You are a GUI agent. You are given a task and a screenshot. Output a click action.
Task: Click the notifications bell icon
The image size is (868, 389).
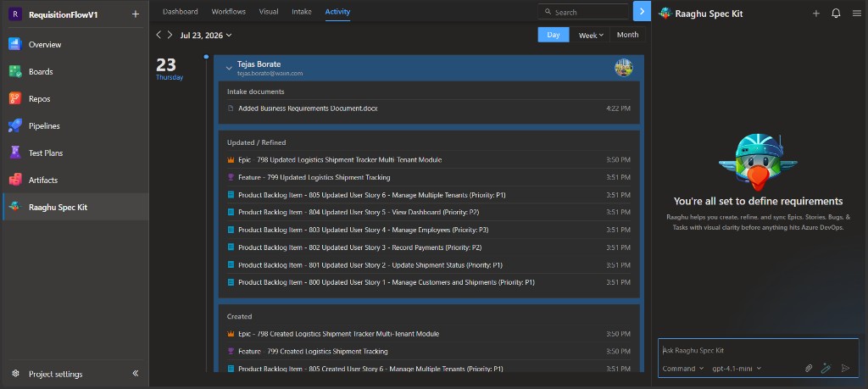(x=836, y=14)
